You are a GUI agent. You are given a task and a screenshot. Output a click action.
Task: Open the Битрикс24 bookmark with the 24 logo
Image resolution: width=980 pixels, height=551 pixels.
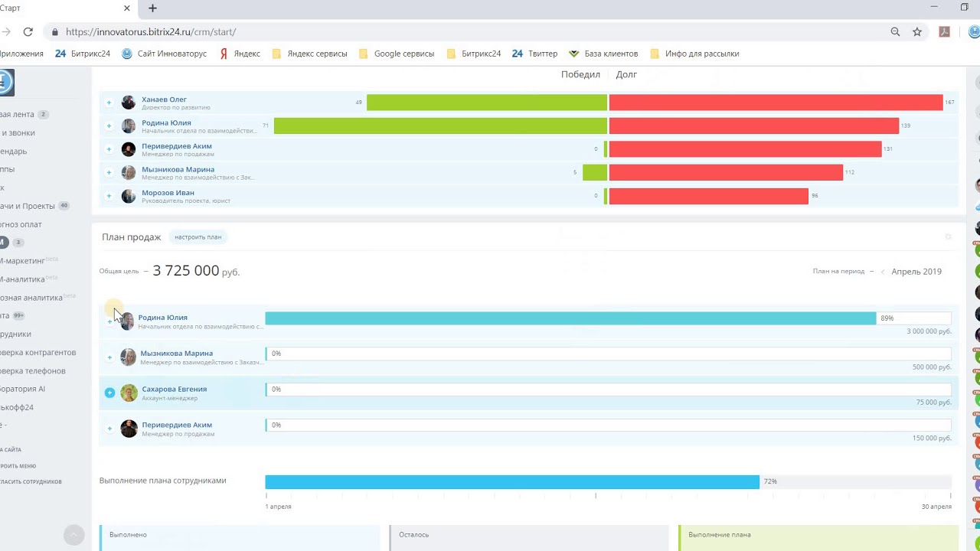point(83,54)
